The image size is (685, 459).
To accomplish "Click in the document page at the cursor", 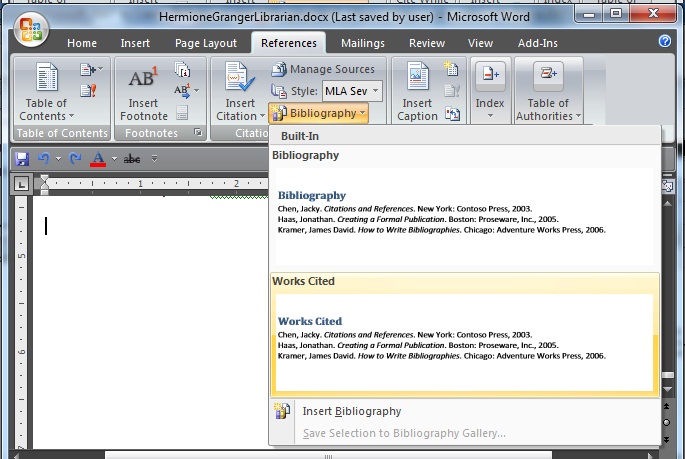I will pyautogui.click(x=46, y=226).
